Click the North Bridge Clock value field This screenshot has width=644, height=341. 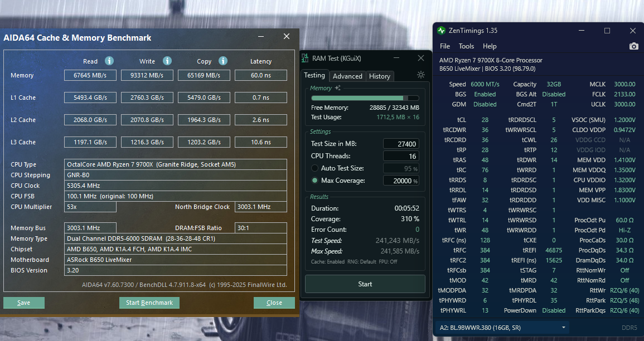(261, 207)
